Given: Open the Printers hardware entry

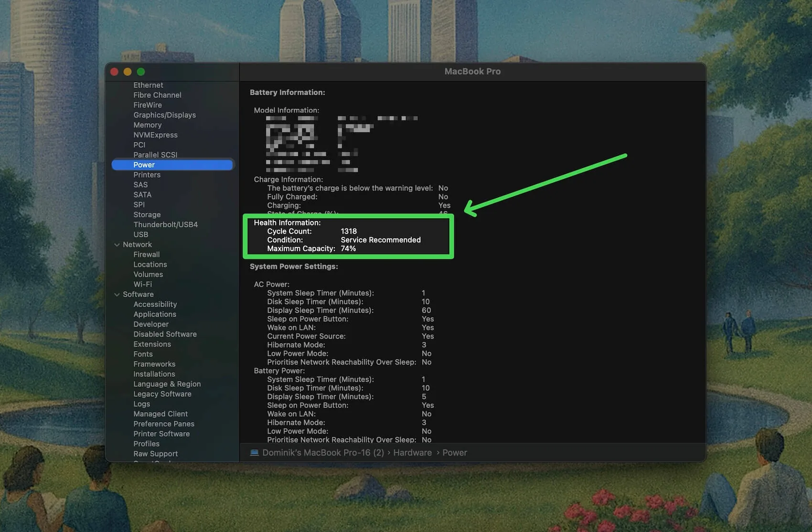Looking at the screenshot, I should 147,175.
